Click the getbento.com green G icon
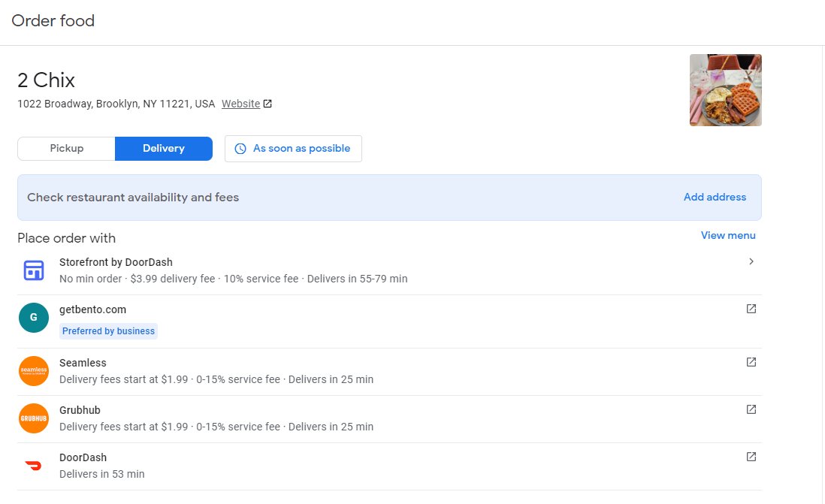Image resolution: width=825 pixels, height=504 pixels. pos(34,317)
